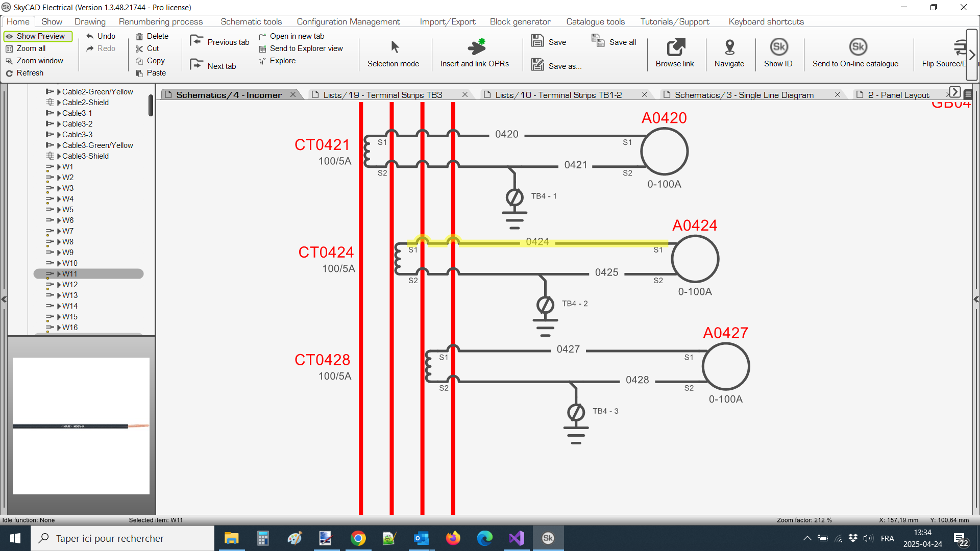Open the Windows Start menu
The image size is (980, 551).
click(x=15, y=538)
